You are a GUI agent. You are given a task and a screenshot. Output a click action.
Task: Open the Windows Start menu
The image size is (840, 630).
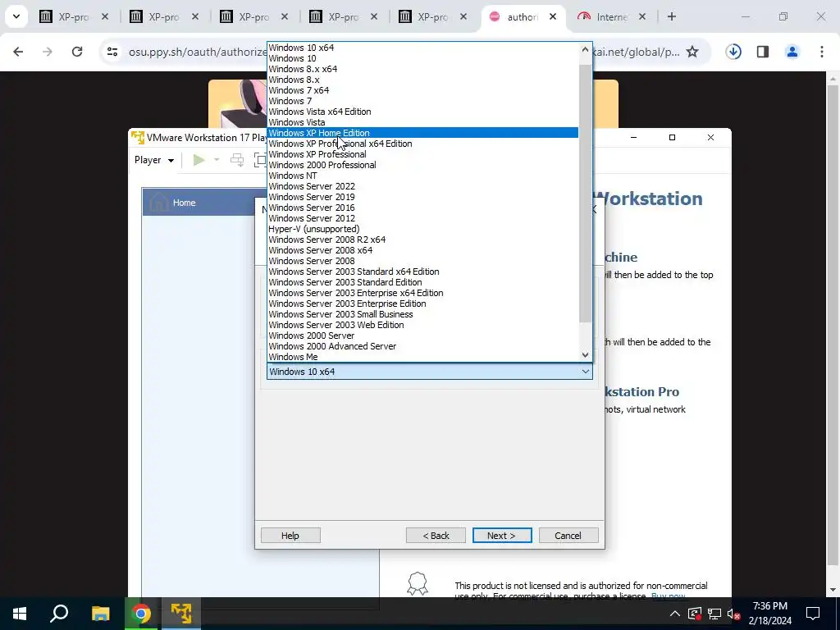point(20,614)
